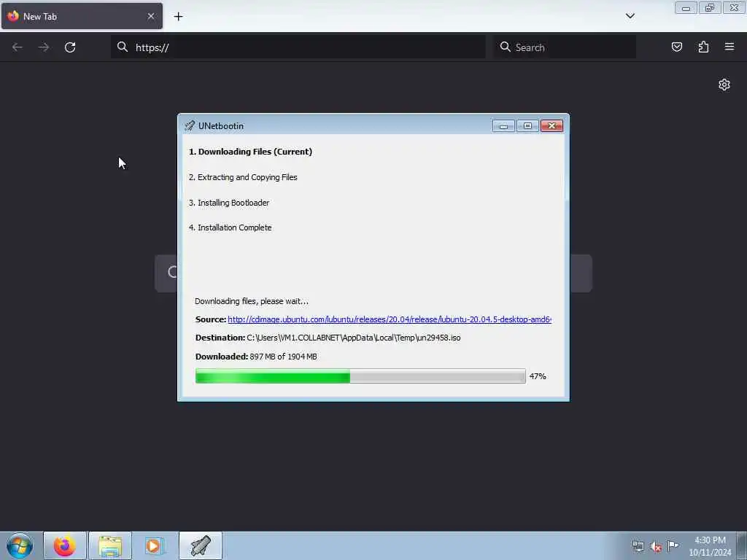Click the 47% progress label

pyautogui.click(x=538, y=376)
